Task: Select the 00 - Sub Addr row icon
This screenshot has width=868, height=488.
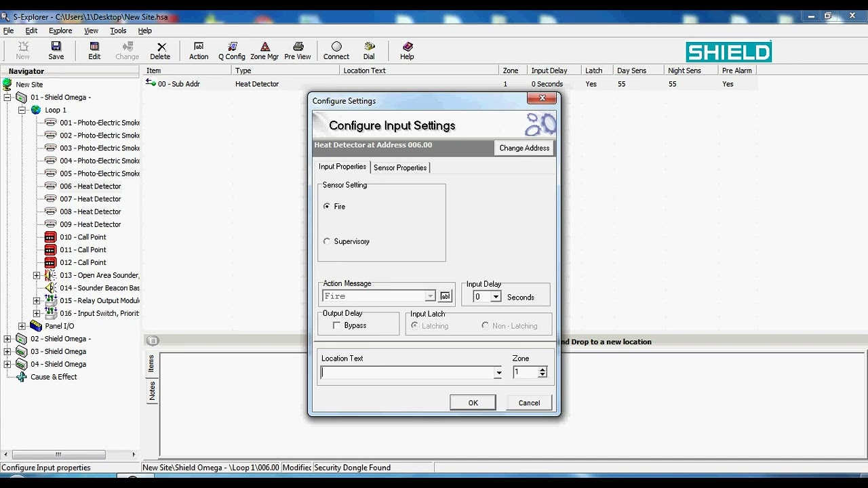Action: click(151, 83)
